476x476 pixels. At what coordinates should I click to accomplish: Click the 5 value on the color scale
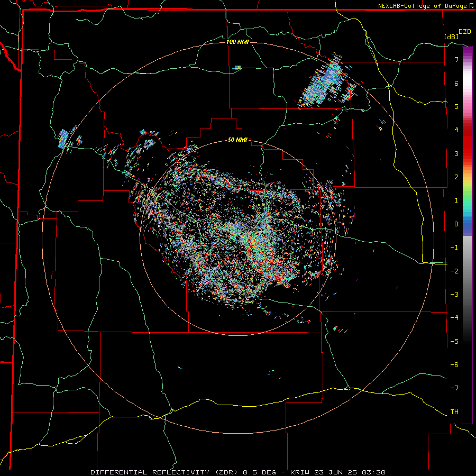[x=456, y=106]
